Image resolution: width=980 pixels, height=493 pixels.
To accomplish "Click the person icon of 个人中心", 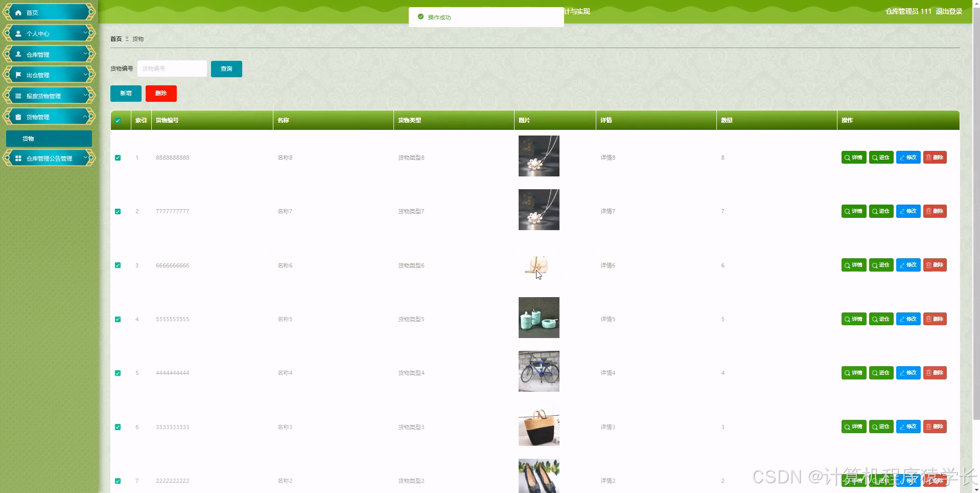I will [18, 34].
